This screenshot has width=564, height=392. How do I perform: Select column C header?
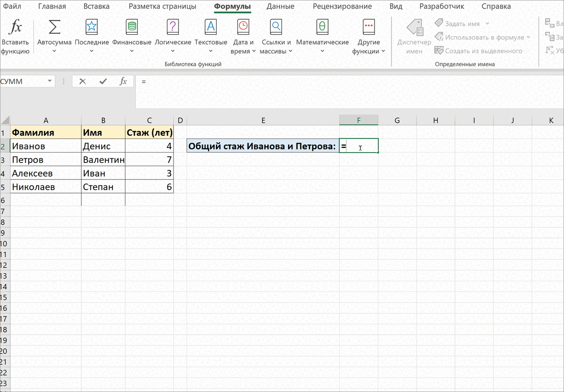point(149,121)
